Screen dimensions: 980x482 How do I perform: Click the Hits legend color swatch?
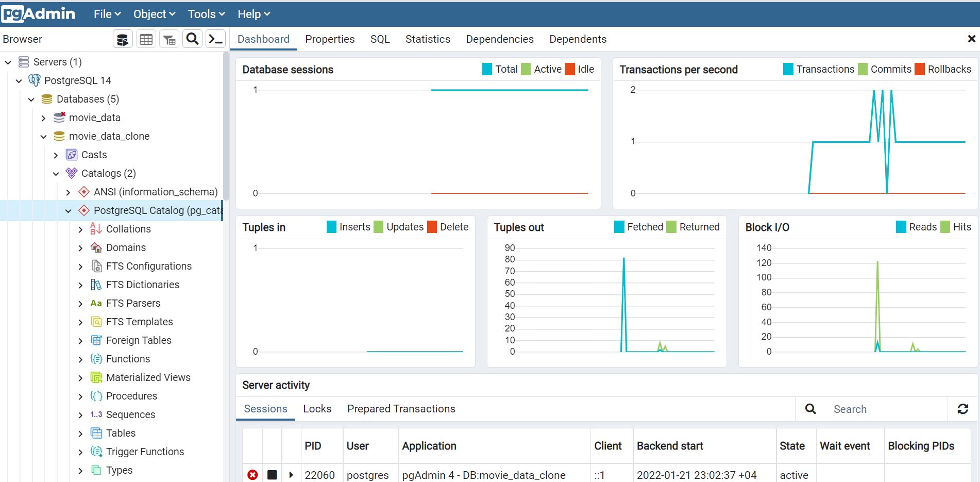945,227
